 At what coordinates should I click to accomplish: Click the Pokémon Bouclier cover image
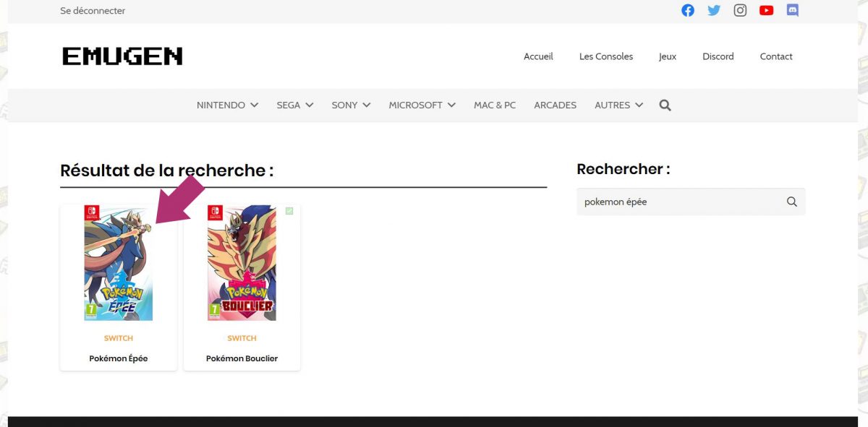point(242,263)
